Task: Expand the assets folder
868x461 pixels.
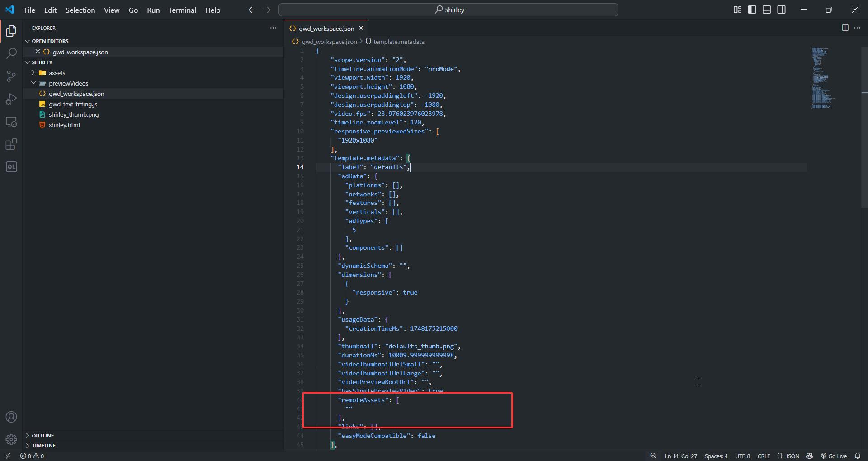Action: pyautogui.click(x=57, y=73)
